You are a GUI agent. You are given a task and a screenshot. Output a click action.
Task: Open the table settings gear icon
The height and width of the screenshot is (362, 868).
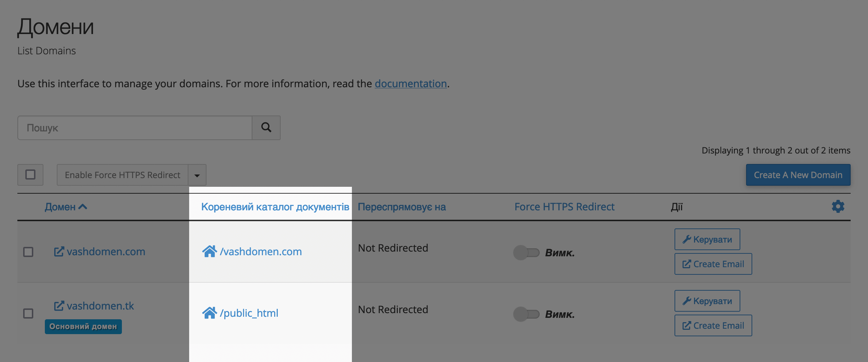838,206
